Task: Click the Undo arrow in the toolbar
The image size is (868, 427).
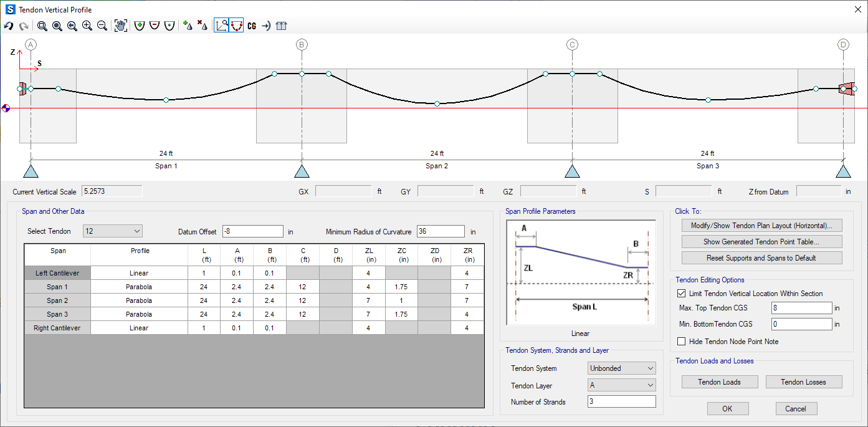Action: (x=9, y=26)
